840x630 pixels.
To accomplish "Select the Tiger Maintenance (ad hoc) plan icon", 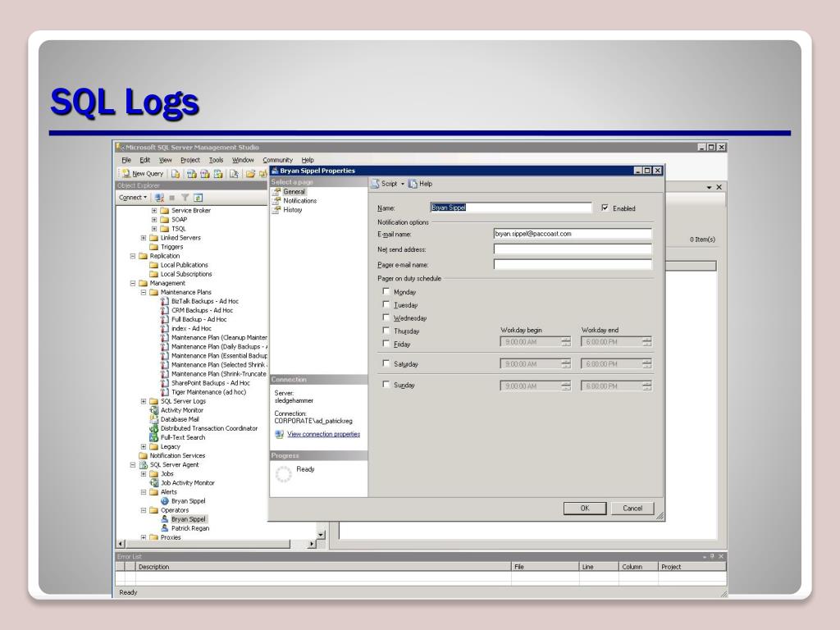I will [165, 393].
